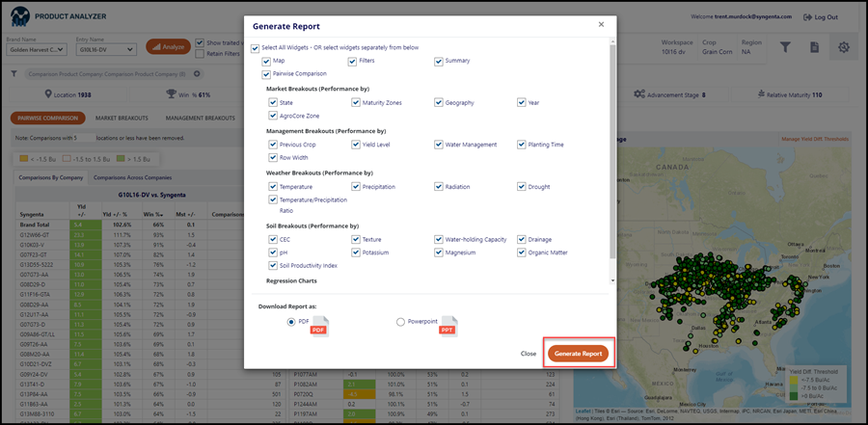This screenshot has width=868, height=425.
Task: Open Comparisons Across Companies tab
Action: [132, 177]
